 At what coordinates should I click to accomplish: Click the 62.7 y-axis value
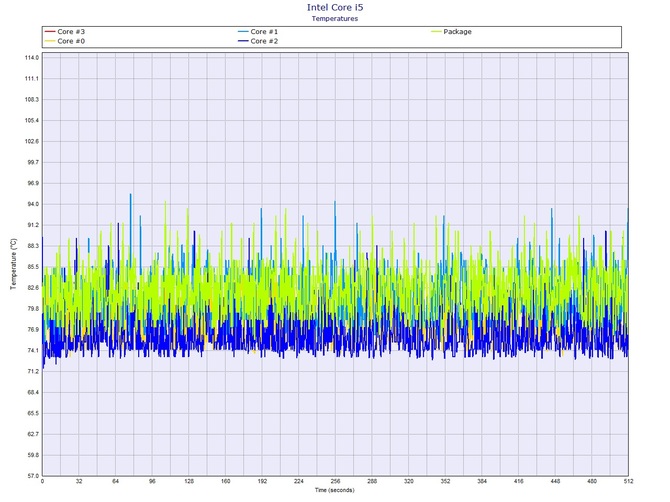pyautogui.click(x=34, y=434)
